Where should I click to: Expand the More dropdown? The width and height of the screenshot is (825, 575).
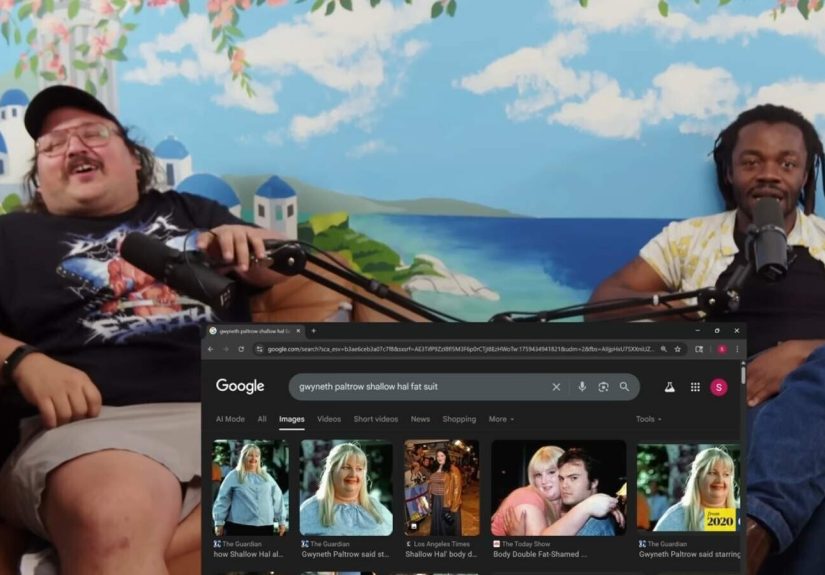click(501, 419)
